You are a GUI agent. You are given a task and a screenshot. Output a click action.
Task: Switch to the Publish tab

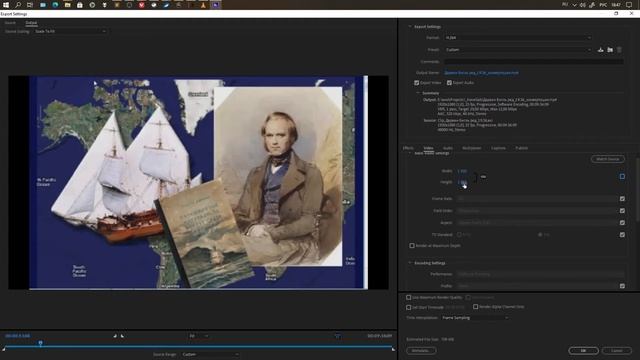(x=521, y=148)
